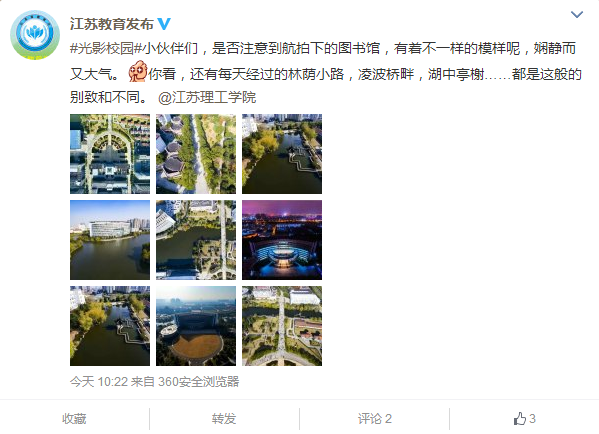View the tree-lined road aerial thumbnail
599x434 pixels.
[196, 154]
